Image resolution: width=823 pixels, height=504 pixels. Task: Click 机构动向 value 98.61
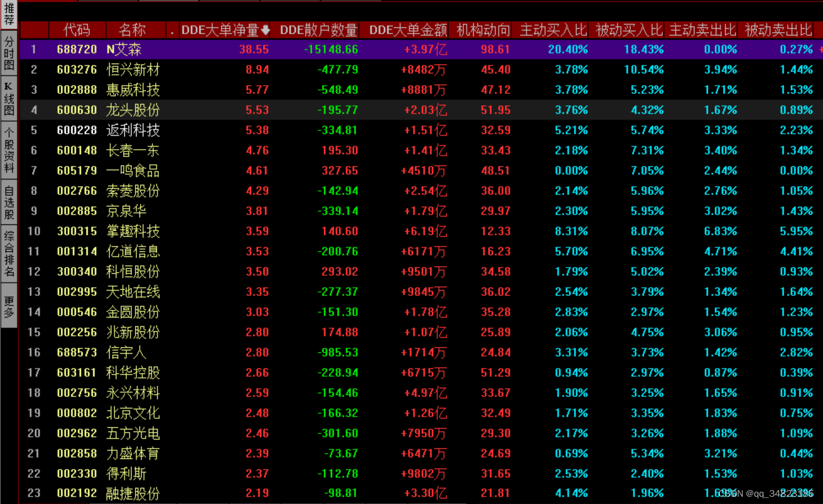click(x=495, y=49)
